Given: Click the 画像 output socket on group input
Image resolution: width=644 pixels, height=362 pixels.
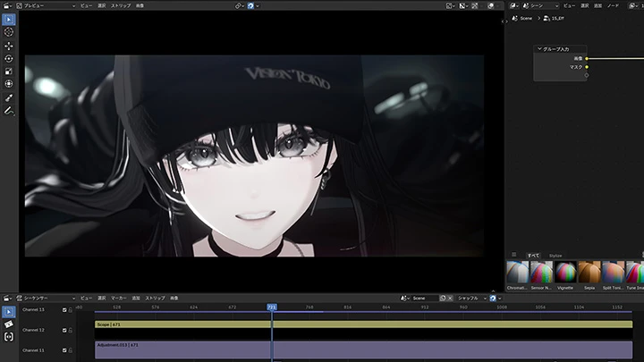Looking at the screenshot, I should (587, 59).
